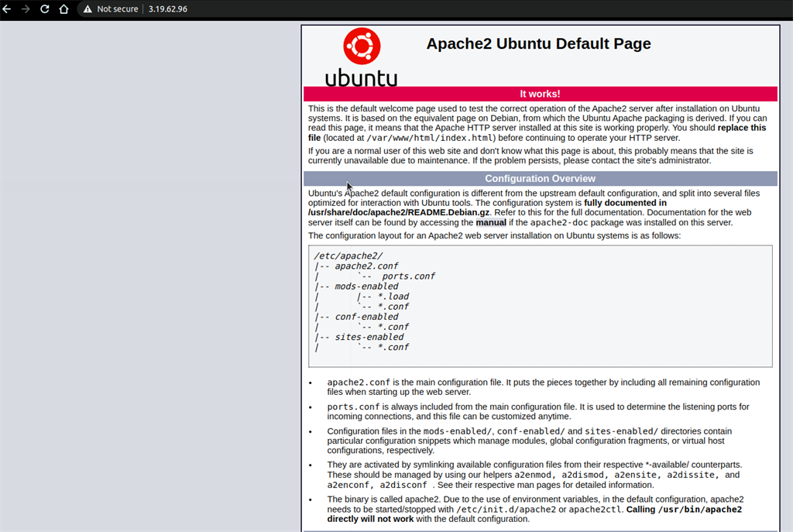The image size is (793, 532).
Task: Click the Not secure warning triangle icon
Action: [x=88, y=9]
